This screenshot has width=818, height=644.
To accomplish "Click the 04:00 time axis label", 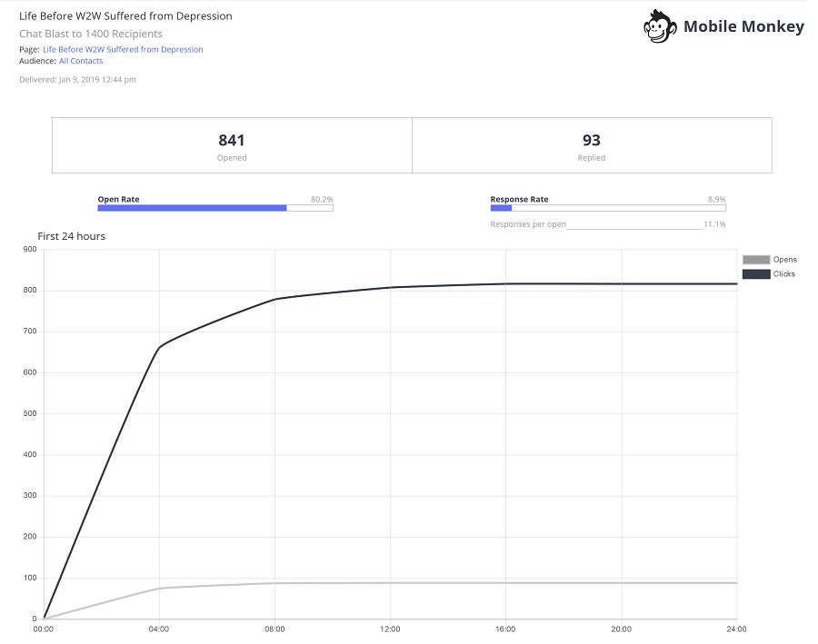I will 159,629.
